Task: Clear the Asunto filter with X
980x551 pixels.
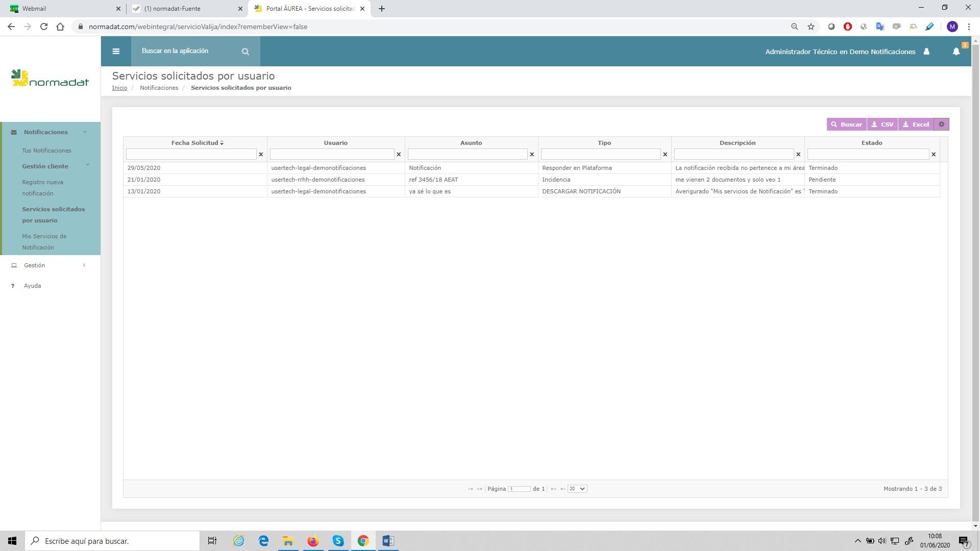Action: pyautogui.click(x=532, y=154)
